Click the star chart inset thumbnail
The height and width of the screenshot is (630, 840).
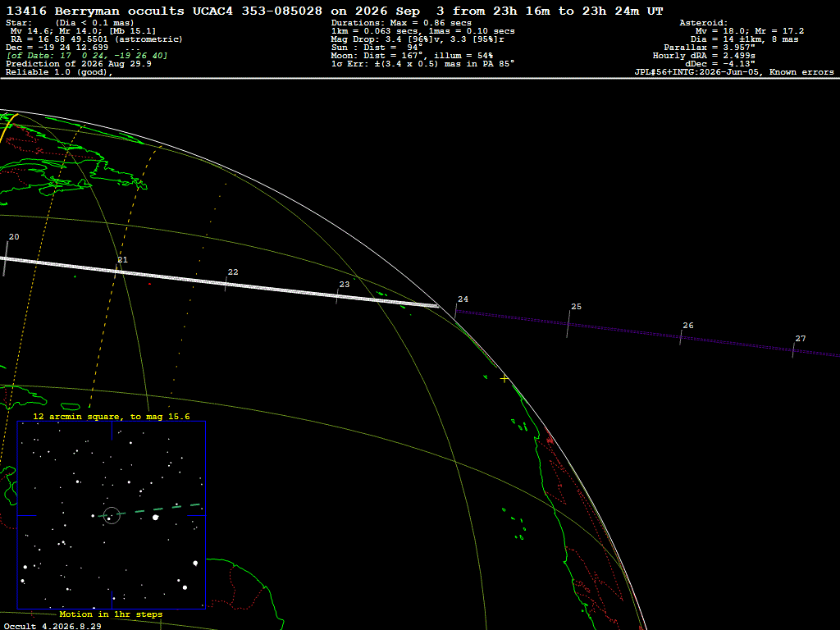click(112, 515)
